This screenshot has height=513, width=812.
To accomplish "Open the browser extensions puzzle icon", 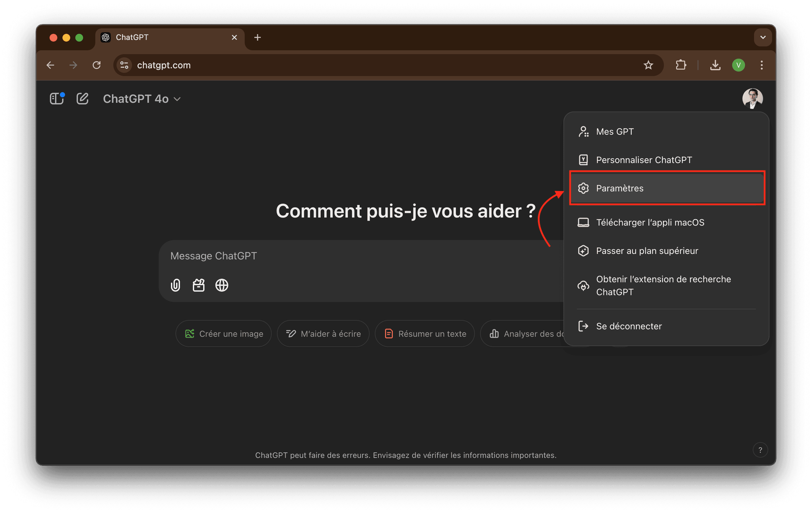I will pyautogui.click(x=681, y=65).
